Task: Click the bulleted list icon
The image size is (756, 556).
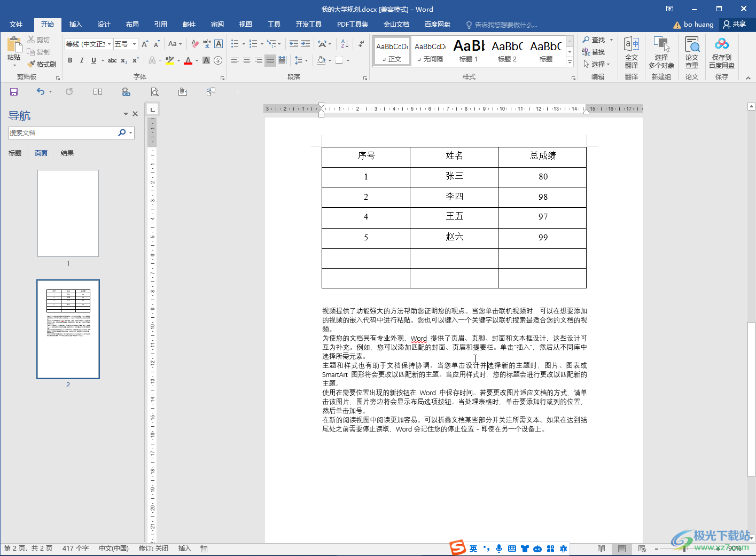Action: point(235,44)
